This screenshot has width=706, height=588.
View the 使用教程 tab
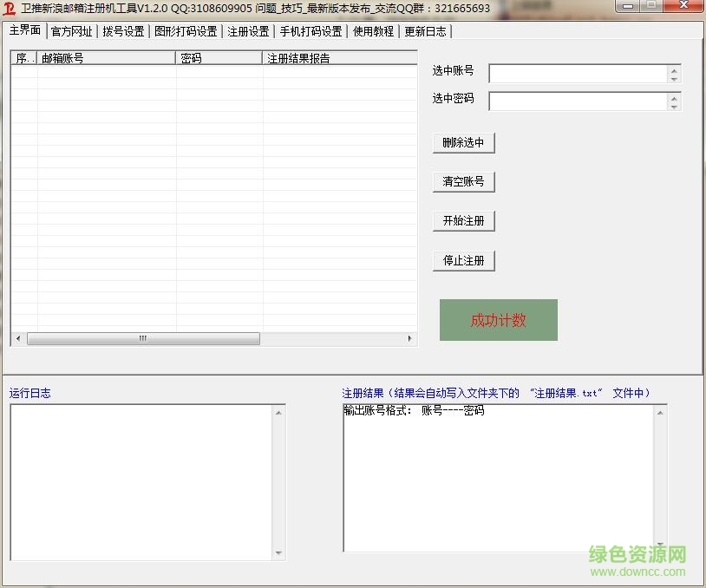click(373, 30)
